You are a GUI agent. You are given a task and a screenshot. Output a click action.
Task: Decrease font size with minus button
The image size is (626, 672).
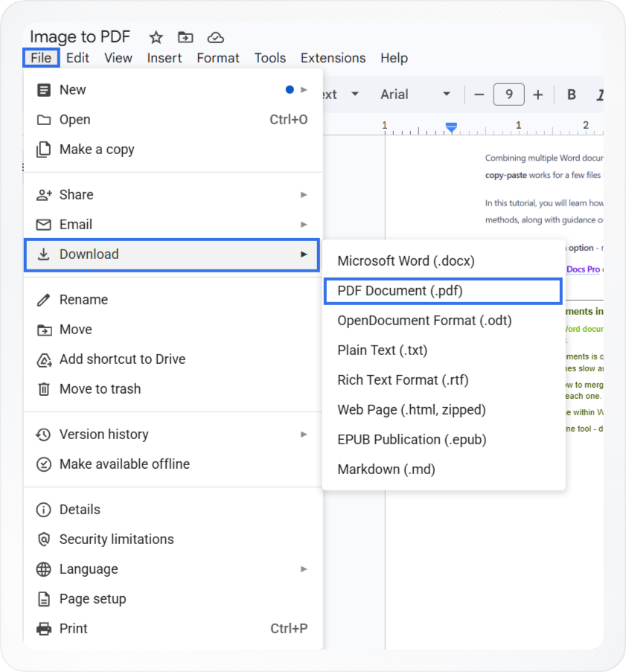click(x=479, y=95)
